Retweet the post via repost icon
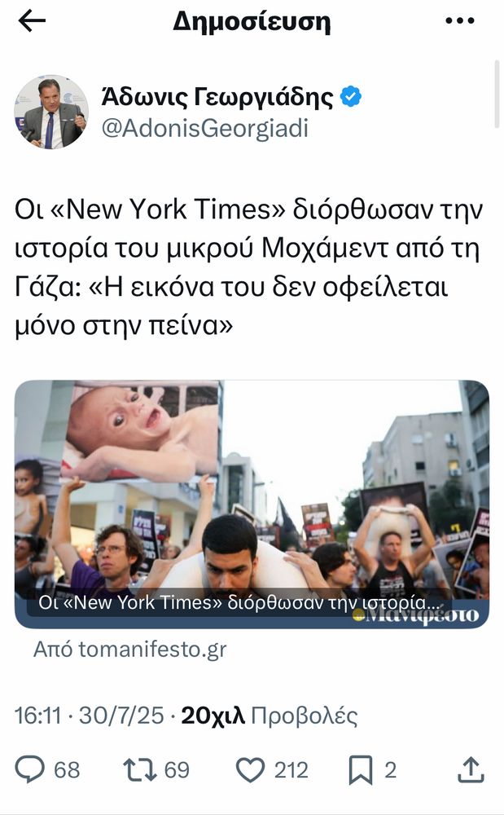Viewport: 504px width, 815px height. [x=140, y=770]
